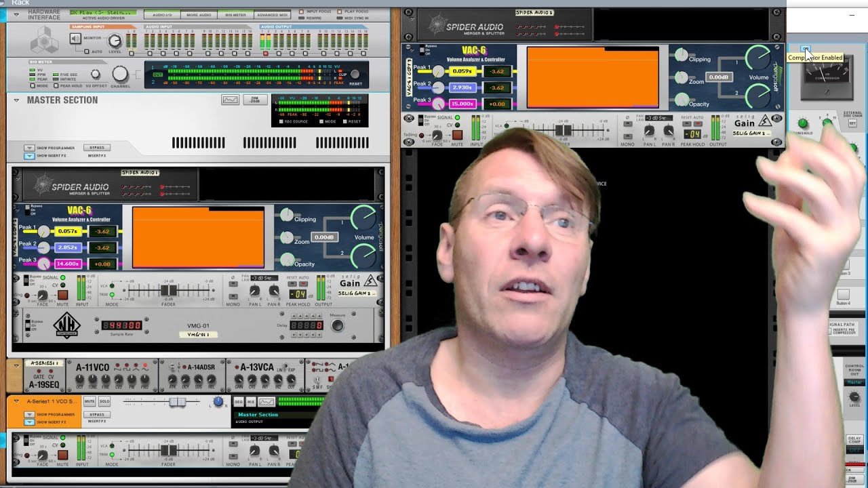Click Volume knob 2 on right VAC-6

[x=758, y=96]
